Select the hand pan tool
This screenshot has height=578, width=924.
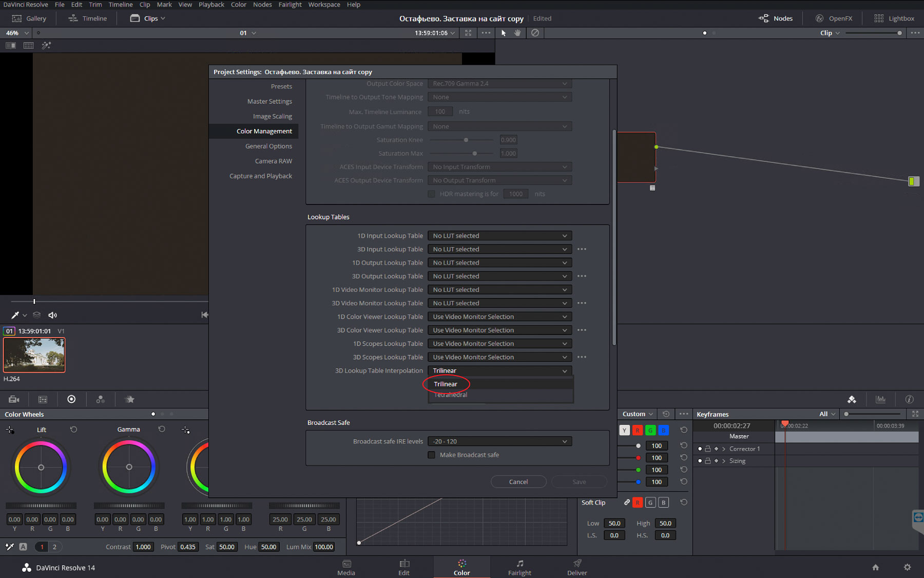tap(517, 33)
